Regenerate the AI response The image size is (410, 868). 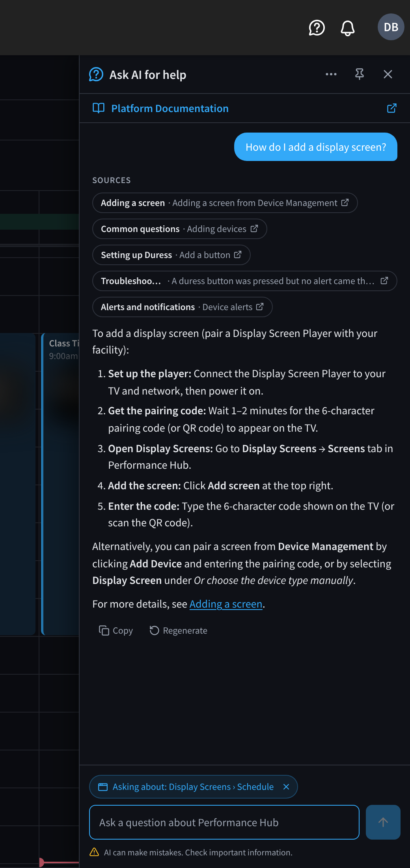tap(178, 630)
